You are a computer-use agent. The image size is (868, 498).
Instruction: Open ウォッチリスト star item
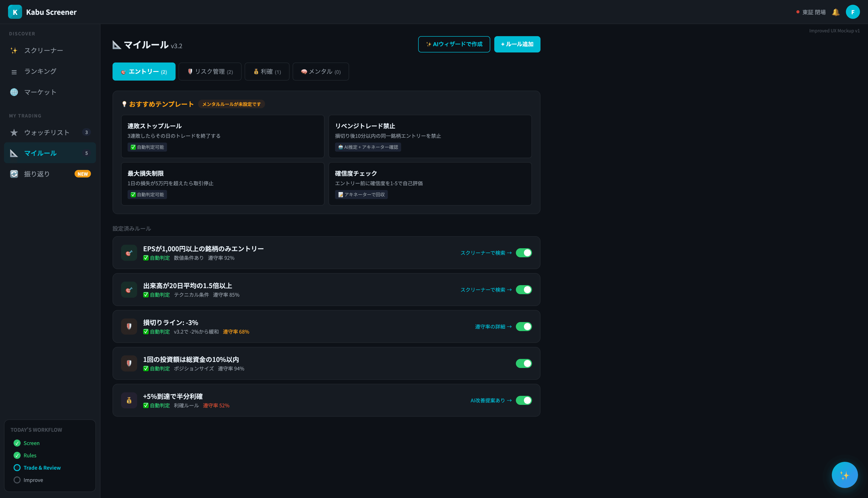(46, 132)
